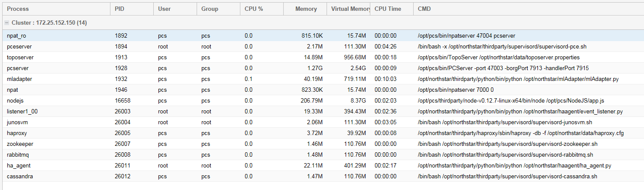
Task: Select the pceserver process row
Action: point(19,47)
